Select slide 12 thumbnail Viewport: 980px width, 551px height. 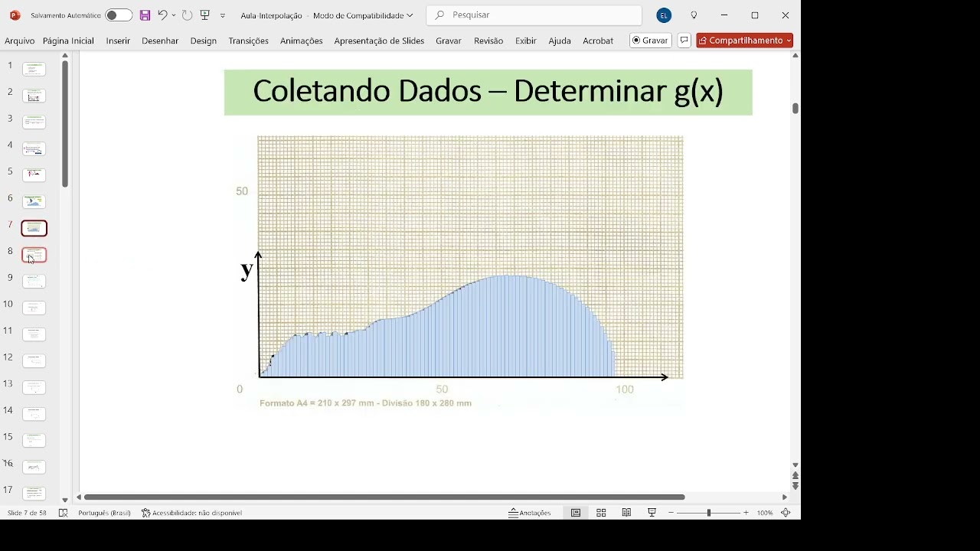coord(34,361)
